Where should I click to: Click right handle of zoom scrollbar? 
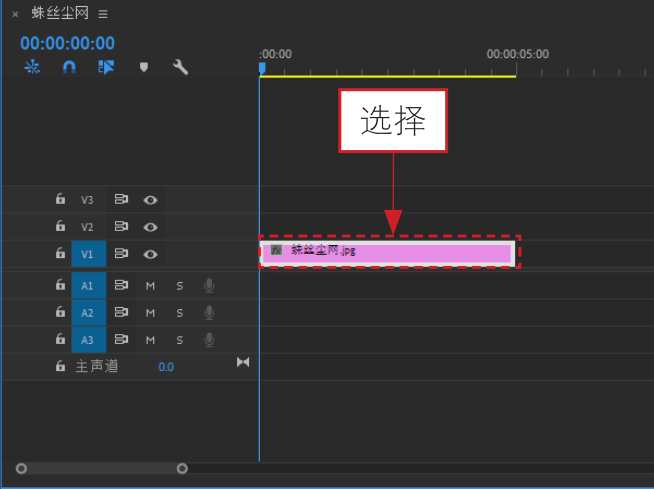coord(182,469)
